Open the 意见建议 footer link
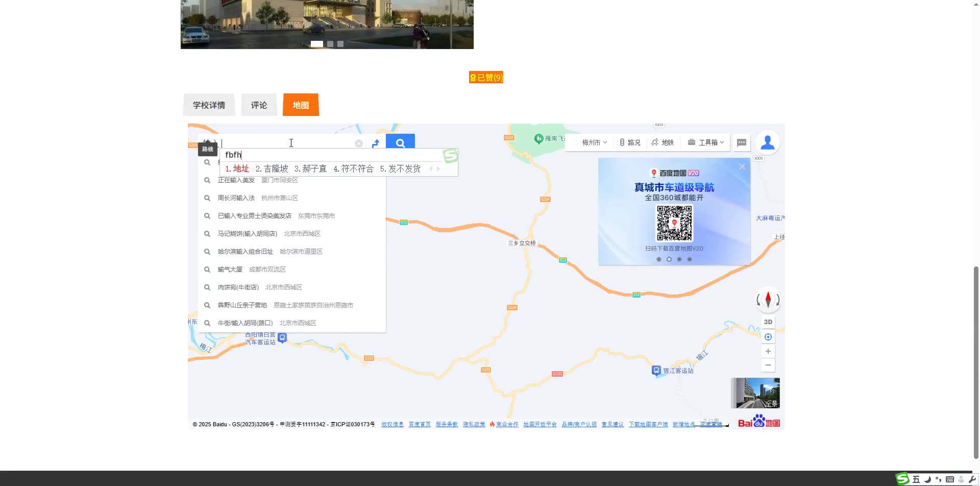 tap(612, 424)
